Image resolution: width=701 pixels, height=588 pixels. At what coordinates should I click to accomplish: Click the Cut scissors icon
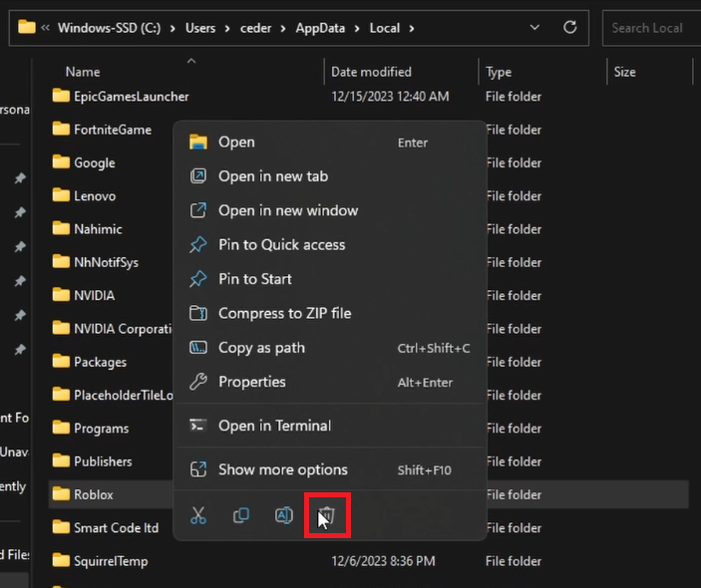pyautogui.click(x=198, y=515)
